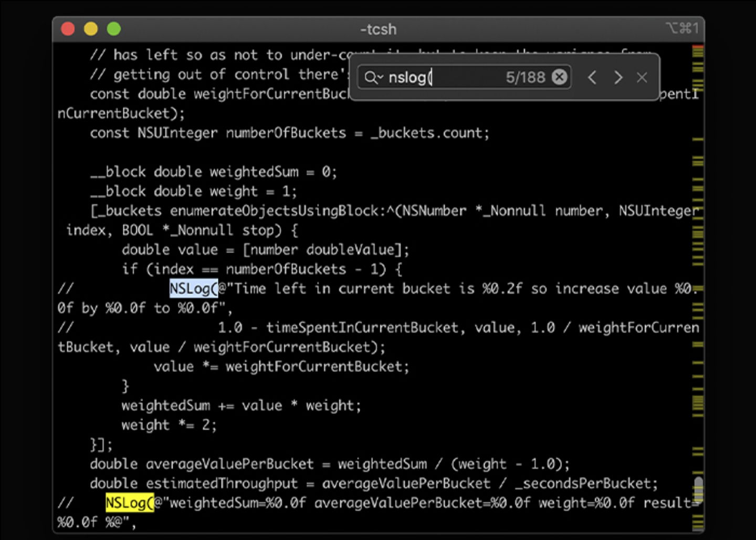Click 'double averageValuePerBucket' text
This screenshot has width=756, height=540.
(202, 464)
